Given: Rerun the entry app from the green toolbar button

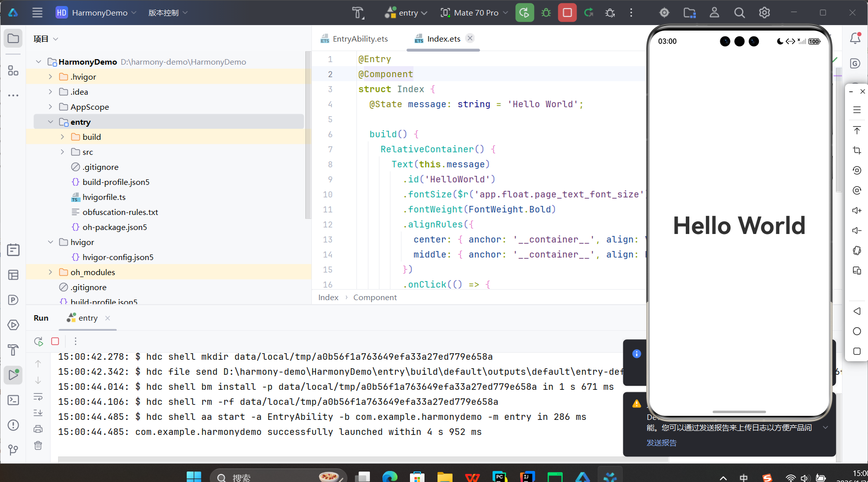Looking at the screenshot, I should [x=524, y=13].
